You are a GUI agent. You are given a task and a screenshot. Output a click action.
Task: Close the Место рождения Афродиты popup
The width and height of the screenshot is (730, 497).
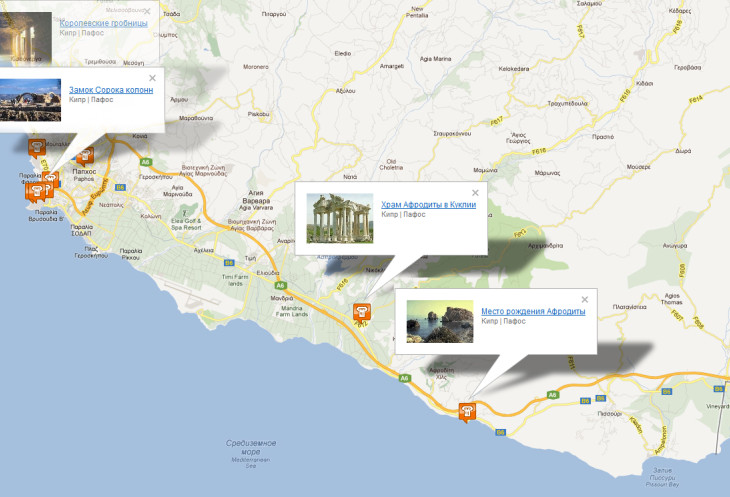click(585, 298)
